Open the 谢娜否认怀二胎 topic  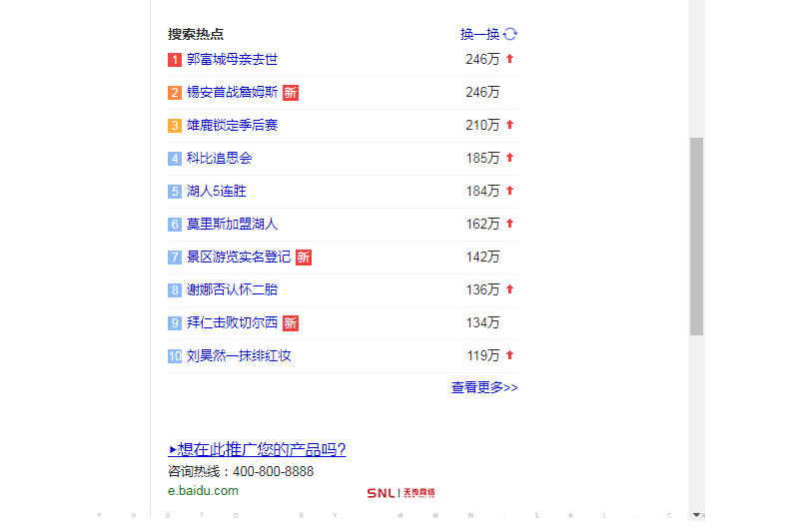[232, 290]
